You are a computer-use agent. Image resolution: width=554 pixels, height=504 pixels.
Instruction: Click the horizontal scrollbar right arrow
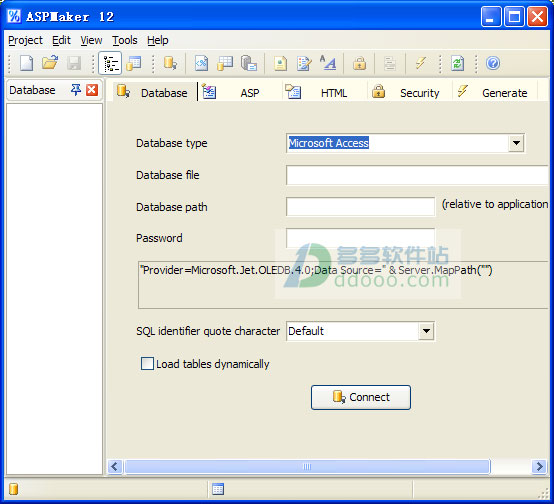point(539,467)
